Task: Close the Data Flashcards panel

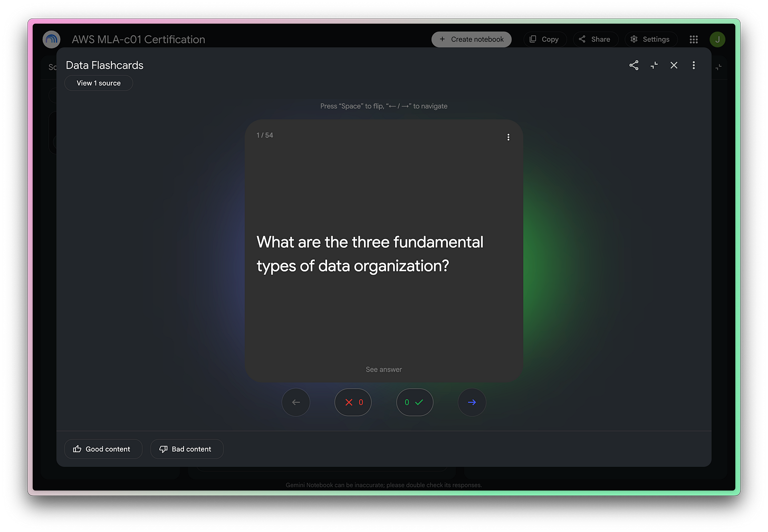Action: coord(674,65)
